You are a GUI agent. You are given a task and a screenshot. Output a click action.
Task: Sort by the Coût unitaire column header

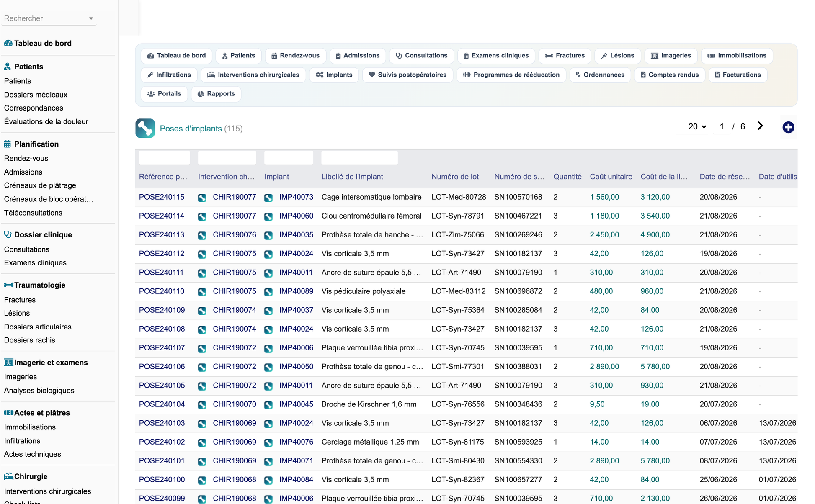(x=611, y=177)
